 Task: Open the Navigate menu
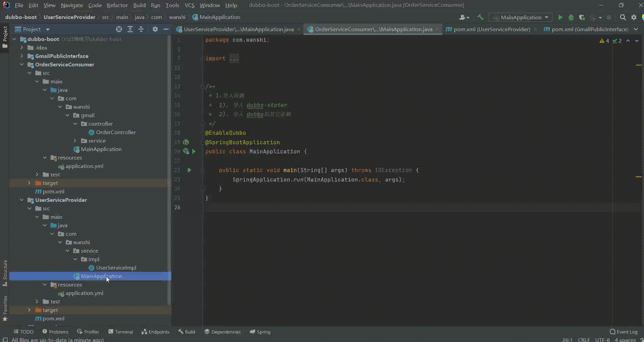(x=72, y=5)
